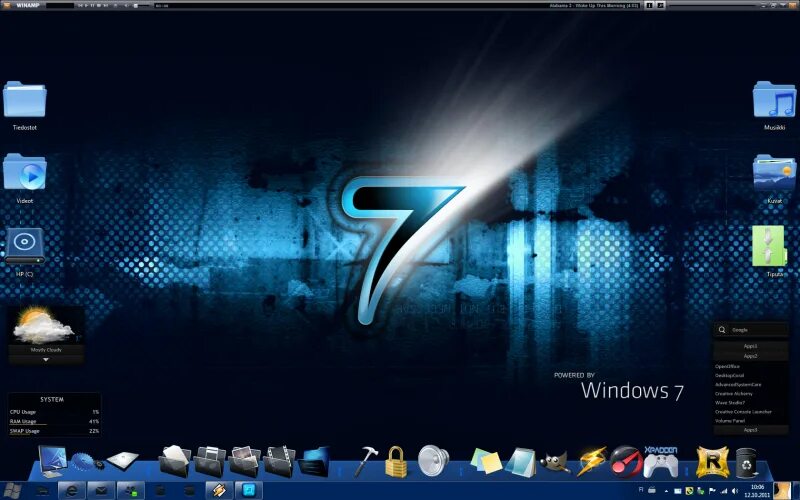Click the Winamp logo in top bar

27,5
